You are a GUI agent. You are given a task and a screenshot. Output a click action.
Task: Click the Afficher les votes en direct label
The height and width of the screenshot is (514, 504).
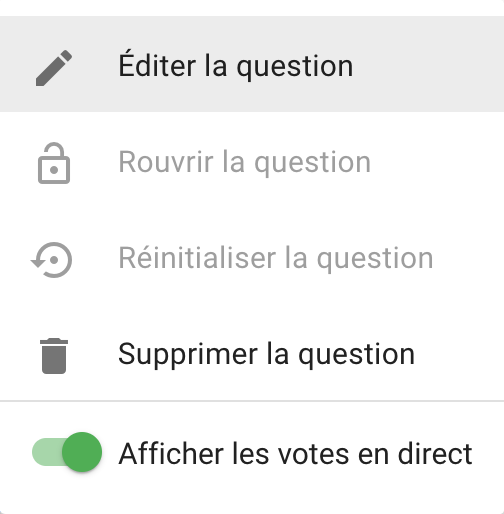pyautogui.click(x=295, y=454)
